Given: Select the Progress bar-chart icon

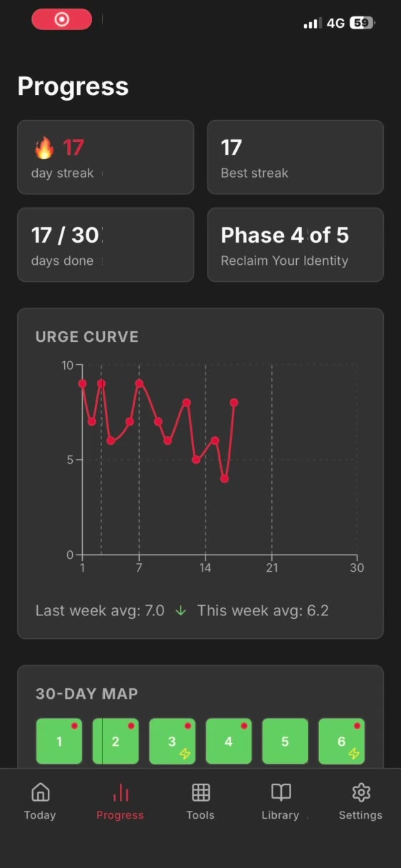Looking at the screenshot, I should (121, 792).
